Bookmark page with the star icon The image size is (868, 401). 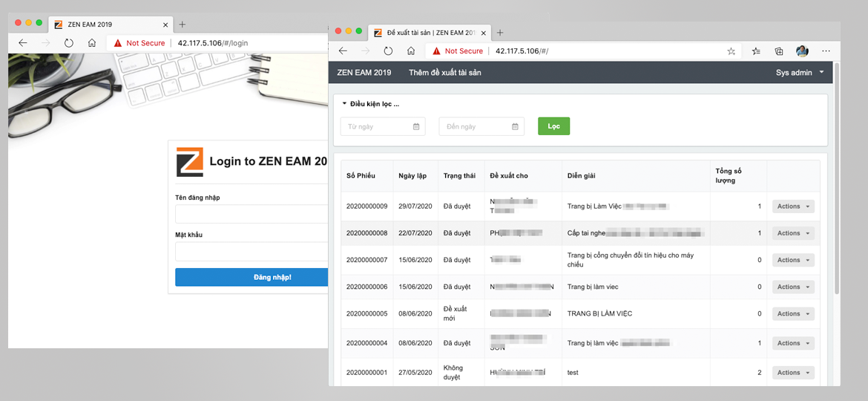(731, 51)
